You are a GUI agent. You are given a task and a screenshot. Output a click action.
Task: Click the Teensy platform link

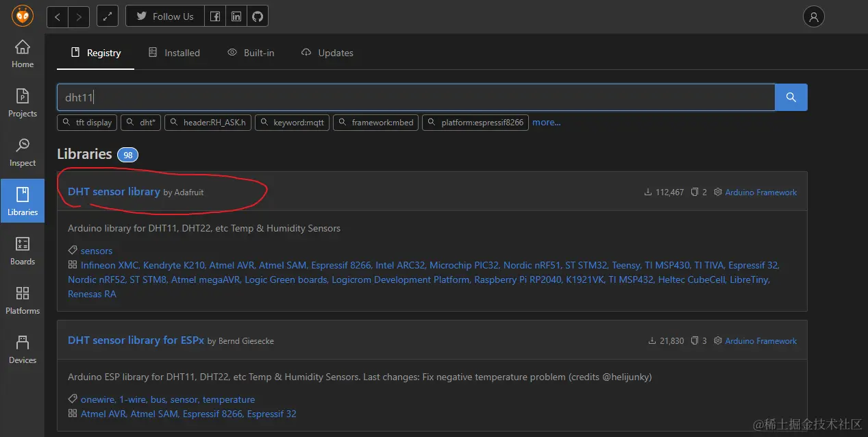(626, 265)
